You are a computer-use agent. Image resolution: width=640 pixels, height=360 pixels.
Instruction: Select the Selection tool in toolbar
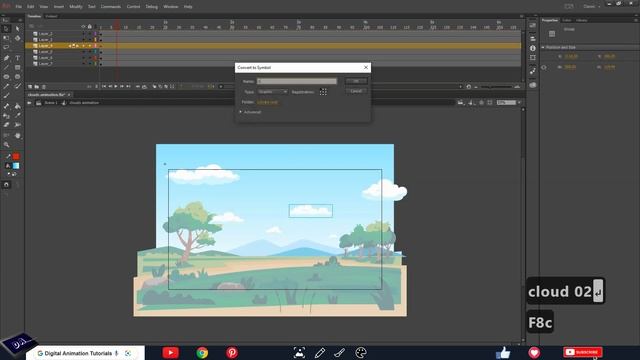tap(6, 29)
